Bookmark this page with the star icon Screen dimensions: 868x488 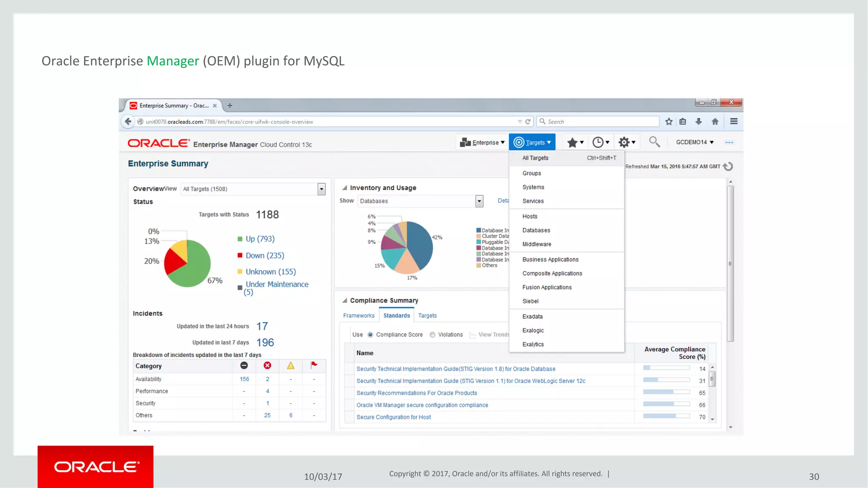coord(669,122)
